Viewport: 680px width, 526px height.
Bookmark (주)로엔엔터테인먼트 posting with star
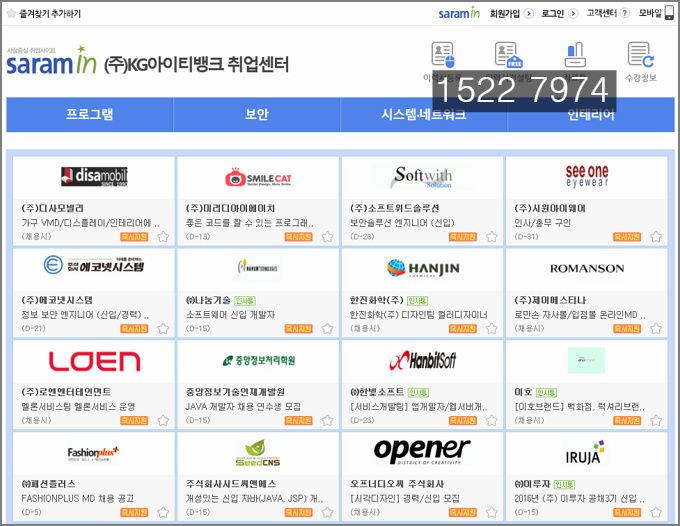163,421
